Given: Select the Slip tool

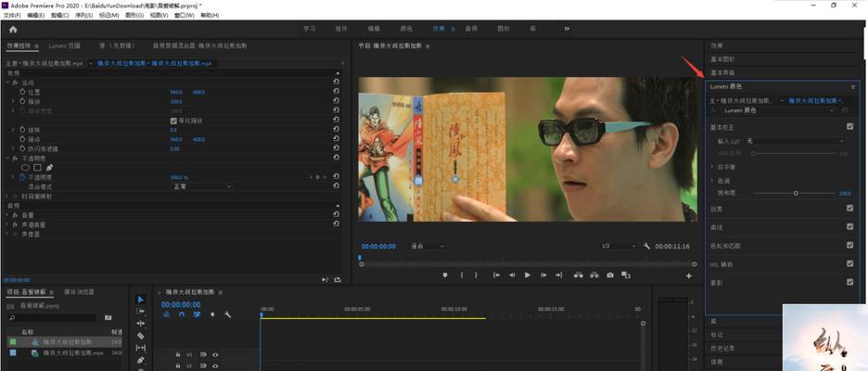Looking at the screenshot, I should click(x=141, y=348).
